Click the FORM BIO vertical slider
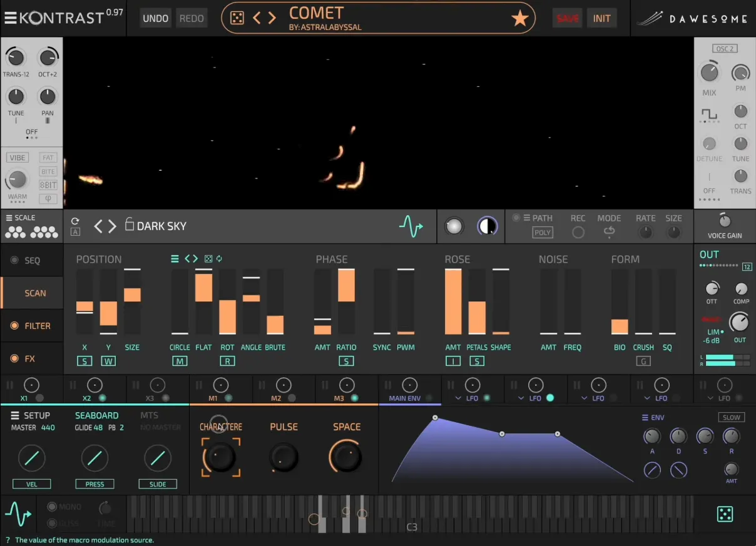 point(620,301)
